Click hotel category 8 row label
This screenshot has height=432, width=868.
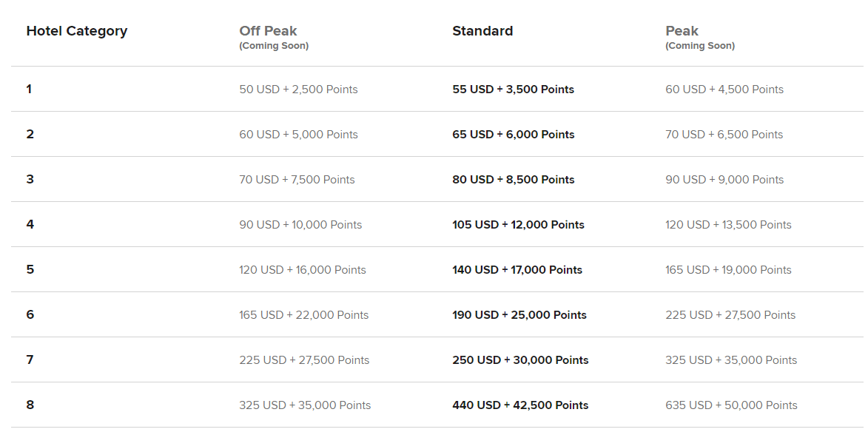pos(30,405)
